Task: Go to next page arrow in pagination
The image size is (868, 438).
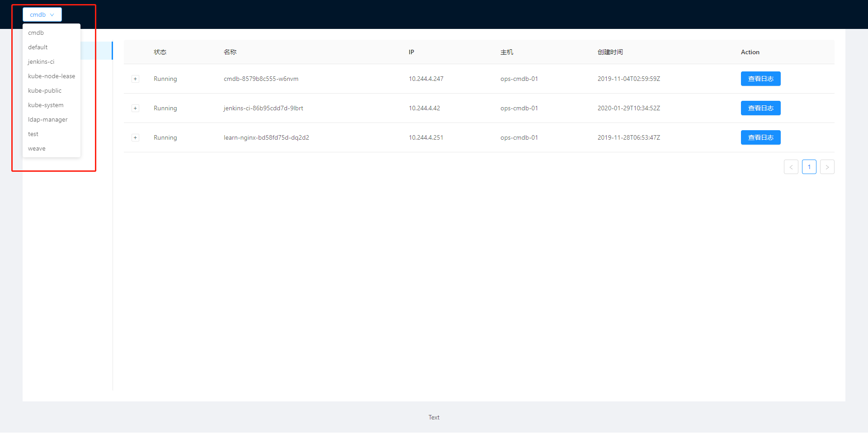Action: pos(827,167)
